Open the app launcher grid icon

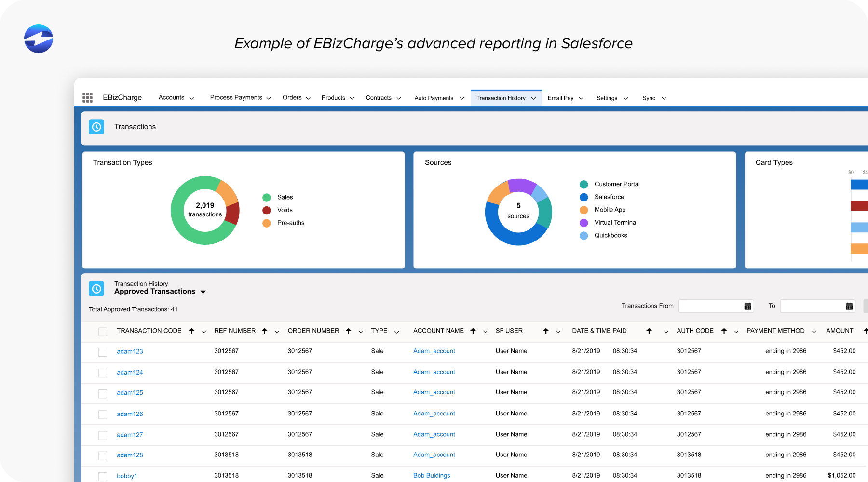pos(87,97)
